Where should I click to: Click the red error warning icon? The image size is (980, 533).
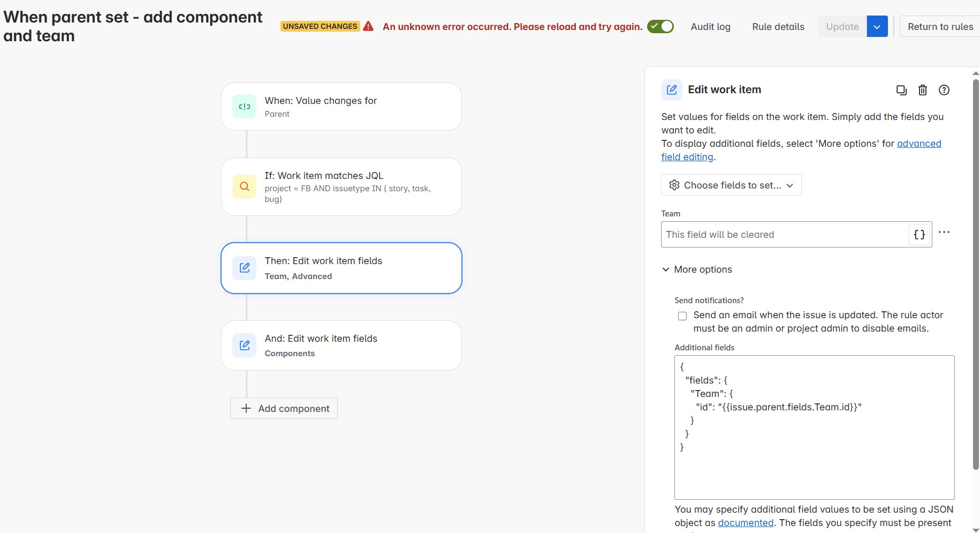pyautogui.click(x=368, y=26)
